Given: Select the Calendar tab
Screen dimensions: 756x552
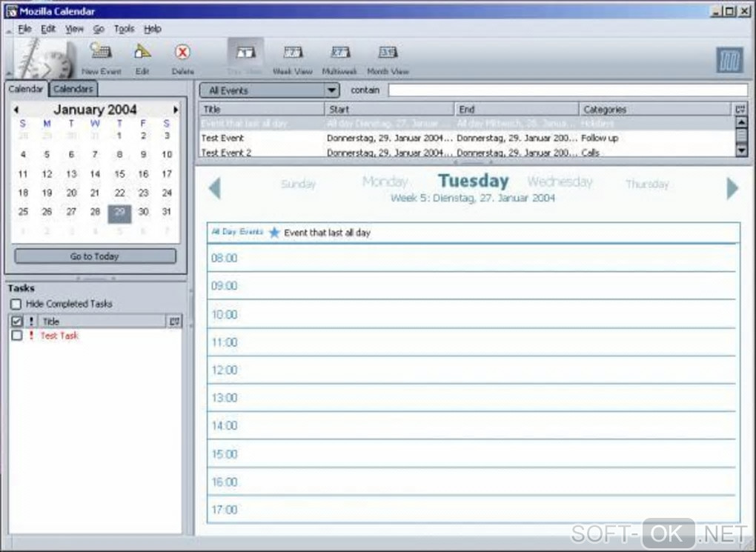Looking at the screenshot, I should [26, 89].
